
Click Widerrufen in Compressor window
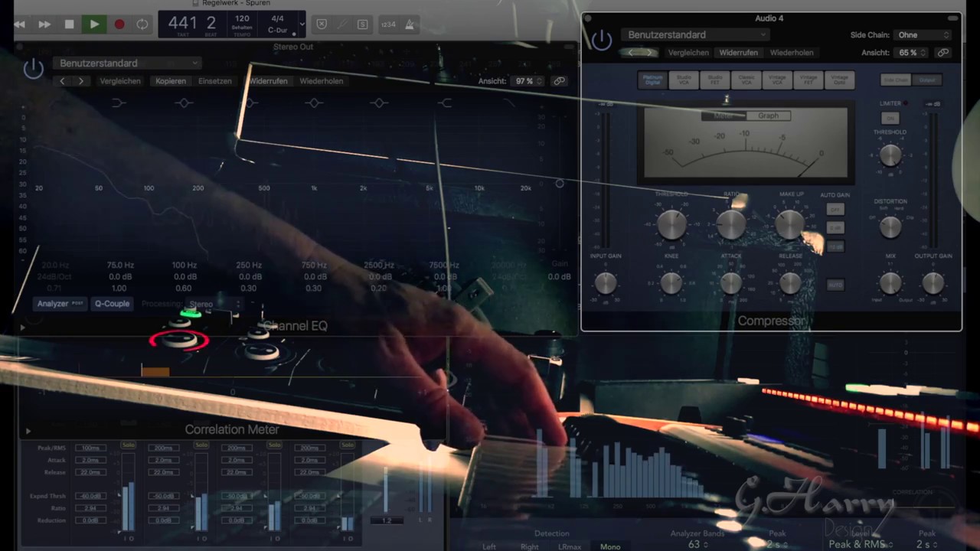point(738,53)
